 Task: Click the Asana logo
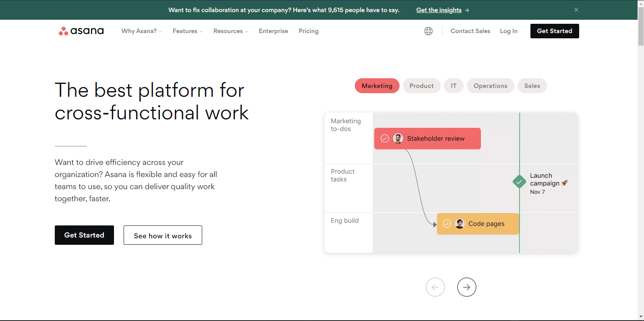click(x=81, y=31)
